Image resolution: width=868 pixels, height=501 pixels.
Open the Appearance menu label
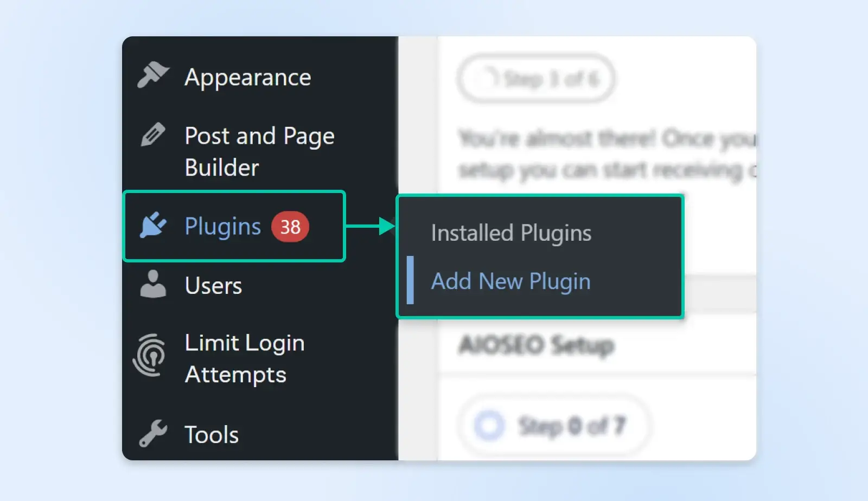point(248,78)
